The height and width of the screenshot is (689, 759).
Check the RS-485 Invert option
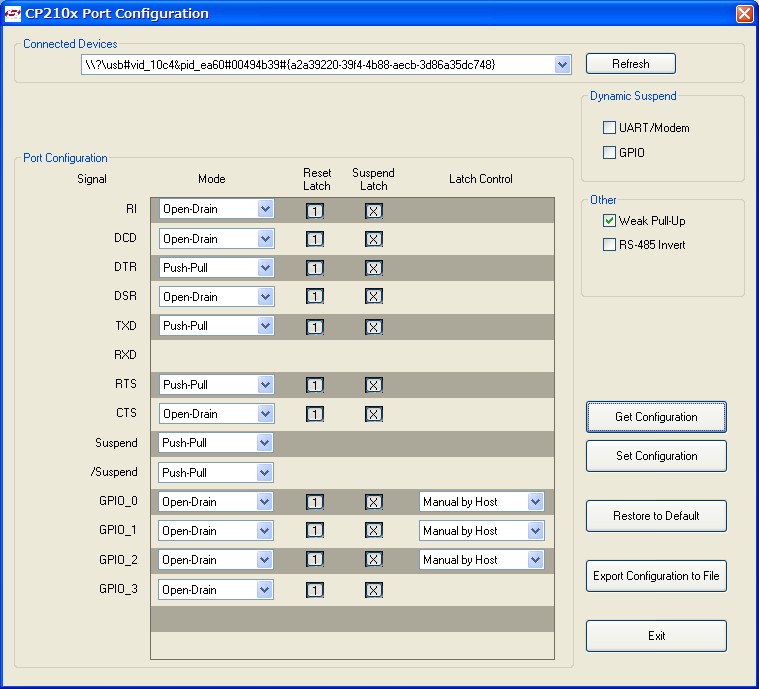pos(609,245)
